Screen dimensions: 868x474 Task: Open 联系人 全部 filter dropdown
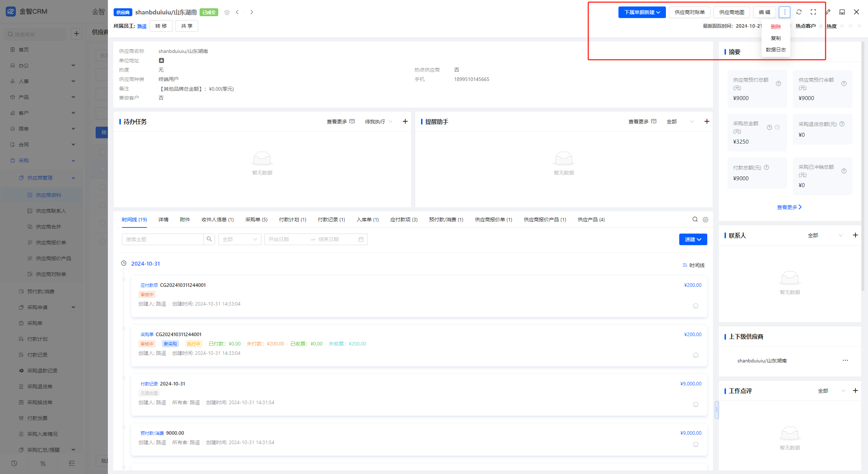[825, 235]
